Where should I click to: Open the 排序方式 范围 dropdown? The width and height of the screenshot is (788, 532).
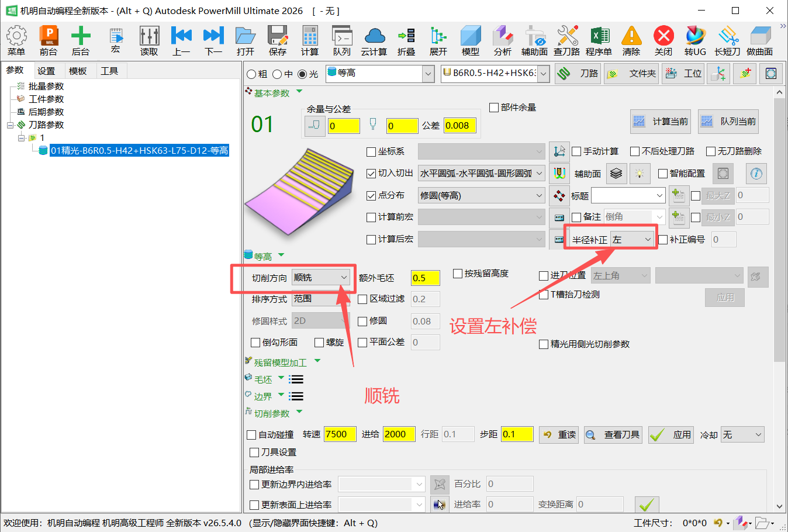pyautogui.click(x=321, y=299)
